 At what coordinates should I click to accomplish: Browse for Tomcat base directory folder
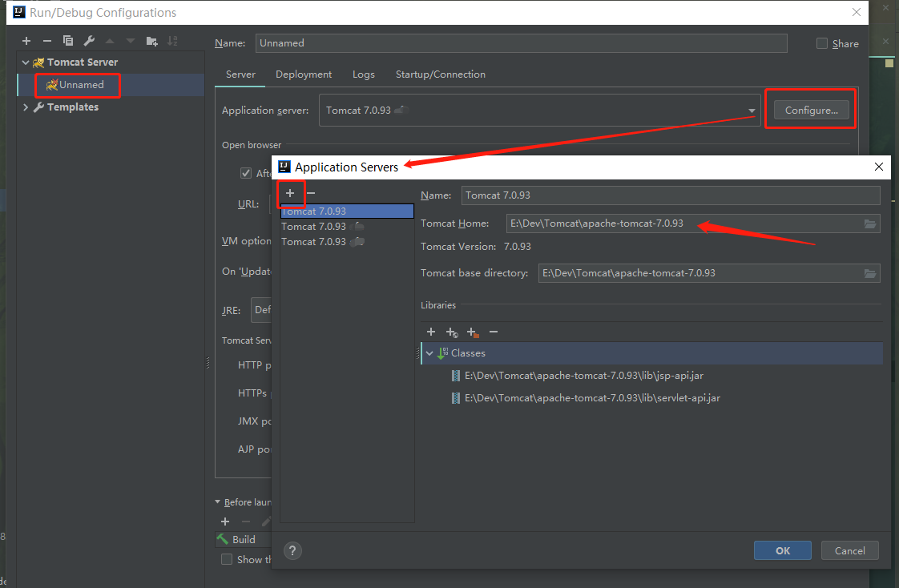coord(870,273)
